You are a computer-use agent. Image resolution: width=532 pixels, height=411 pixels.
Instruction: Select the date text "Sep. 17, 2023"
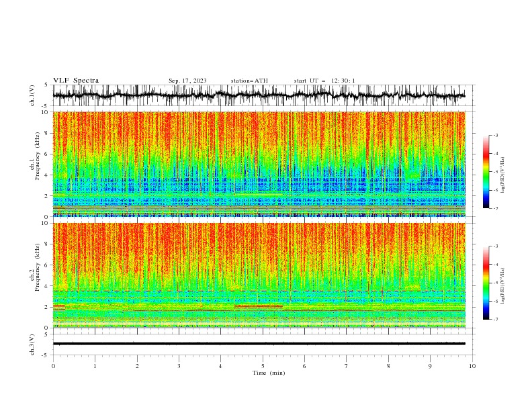click(187, 81)
